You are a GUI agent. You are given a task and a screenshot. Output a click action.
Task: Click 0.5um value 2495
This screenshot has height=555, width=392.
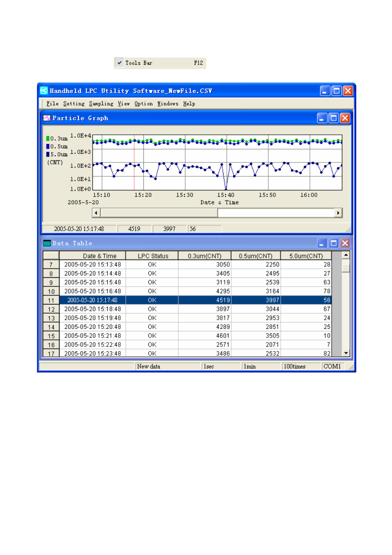256,273
